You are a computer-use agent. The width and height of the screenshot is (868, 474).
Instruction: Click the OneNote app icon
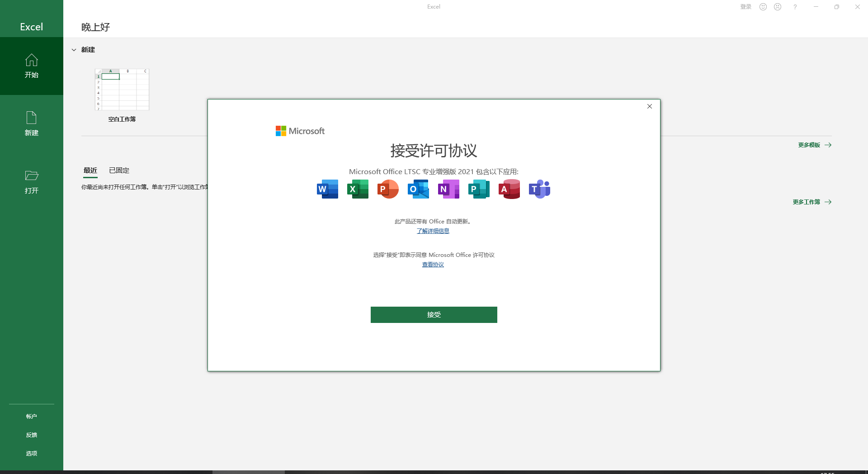(x=448, y=189)
